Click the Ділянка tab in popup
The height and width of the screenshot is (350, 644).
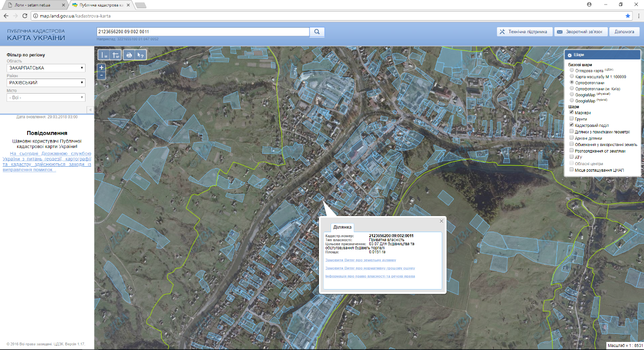pos(343,227)
